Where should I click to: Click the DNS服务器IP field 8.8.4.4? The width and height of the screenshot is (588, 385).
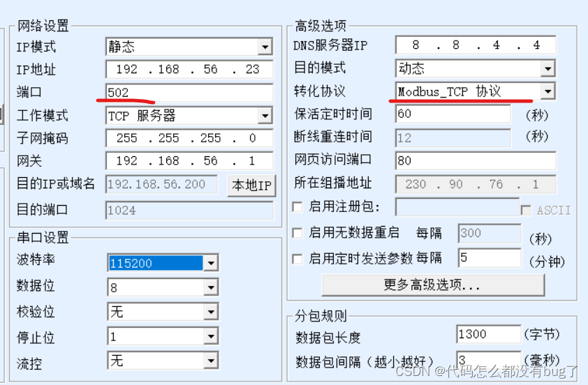pyautogui.click(x=476, y=45)
